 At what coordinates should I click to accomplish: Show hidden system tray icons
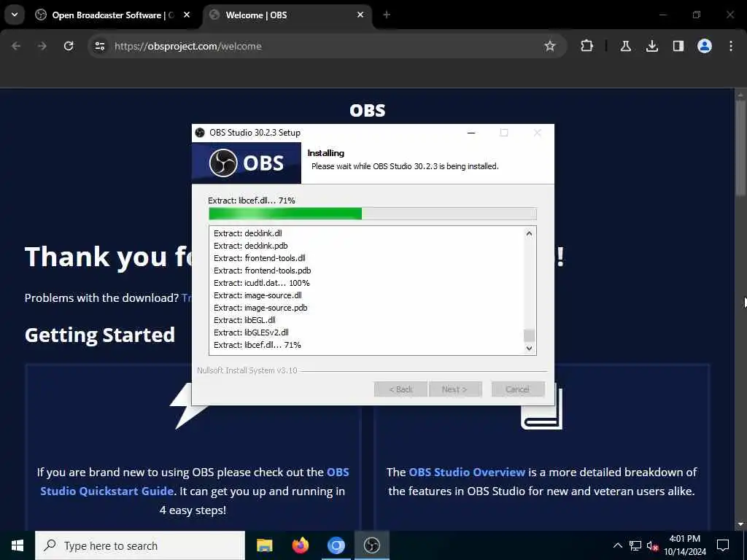click(617, 545)
